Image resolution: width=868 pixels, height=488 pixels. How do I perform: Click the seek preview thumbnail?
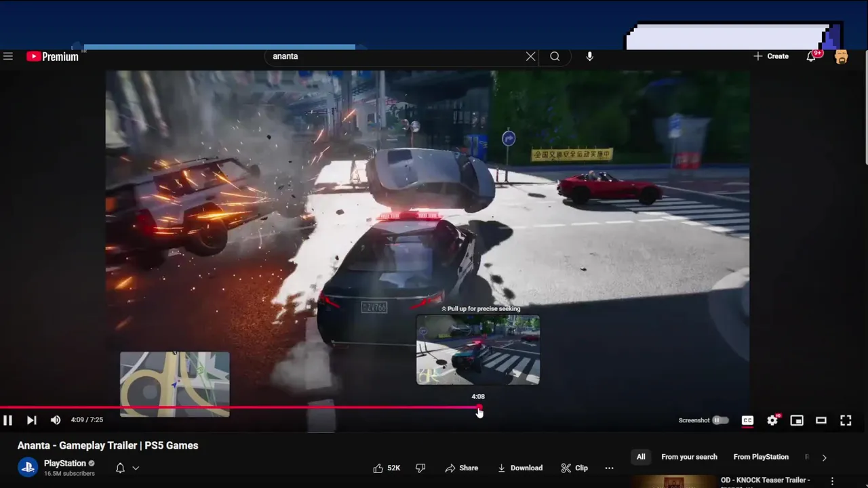point(478,350)
